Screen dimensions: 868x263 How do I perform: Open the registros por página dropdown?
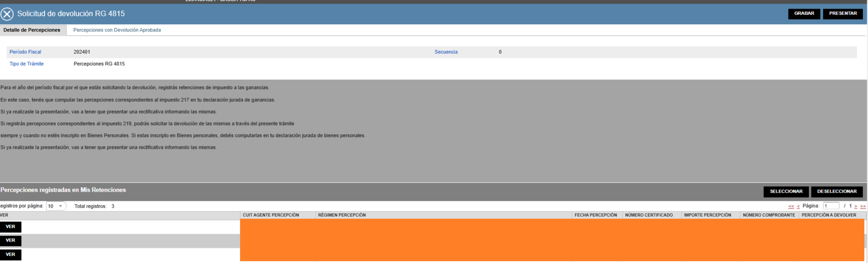point(56,206)
